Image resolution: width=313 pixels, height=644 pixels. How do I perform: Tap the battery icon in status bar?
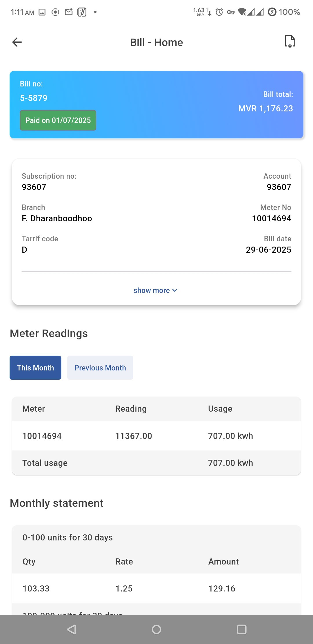tap(272, 12)
